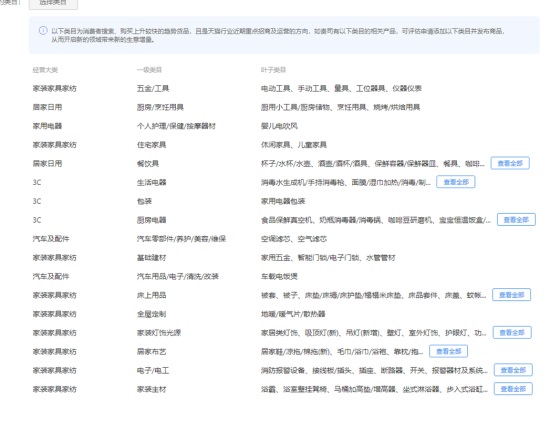This screenshot has width=550, height=421.
Task: Click the 家装主材 category text
Action: (x=151, y=389)
